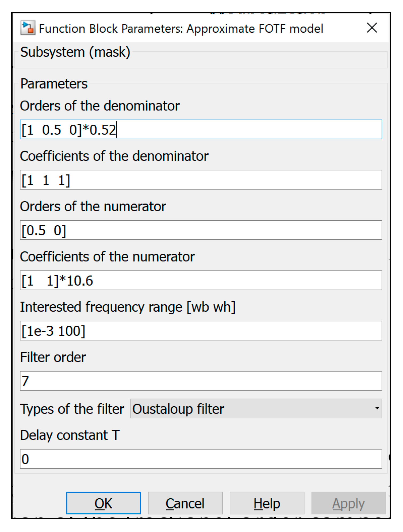Click the Simulink block icon in title bar
Screen dimensions: 403x532
tap(28, 28)
